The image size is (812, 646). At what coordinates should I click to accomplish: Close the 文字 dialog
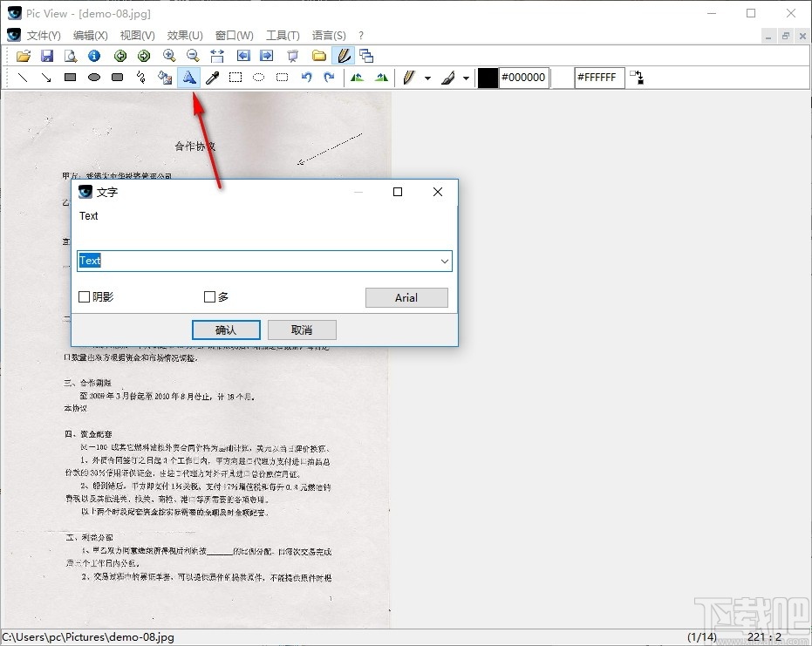438,192
